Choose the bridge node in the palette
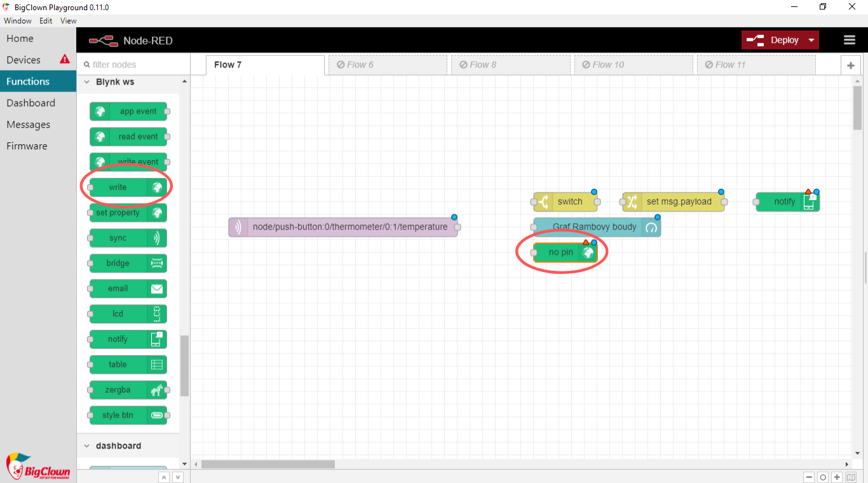This screenshot has width=868, height=483. 128,263
